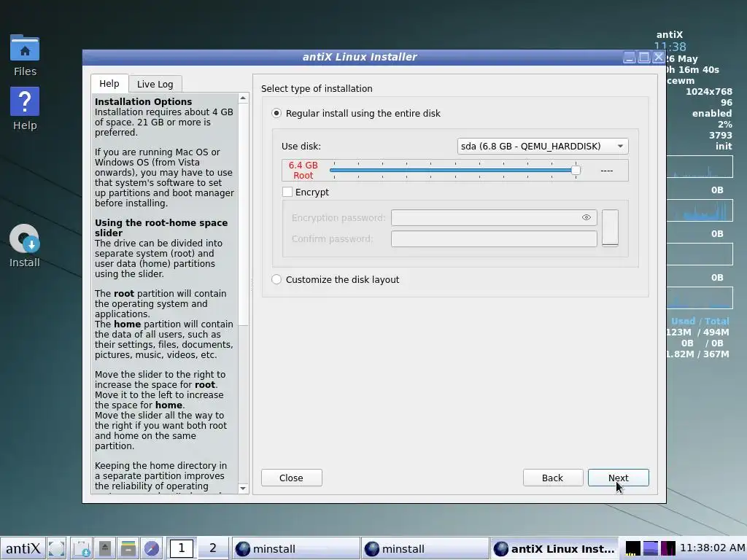Click the black CPU monitor tray icon

[x=632, y=548]
